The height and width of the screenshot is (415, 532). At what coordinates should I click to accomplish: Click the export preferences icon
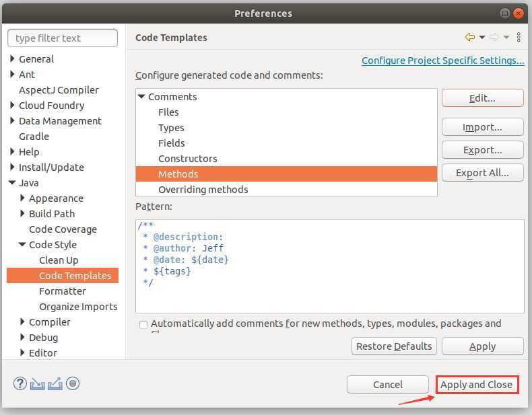(55, 384)
